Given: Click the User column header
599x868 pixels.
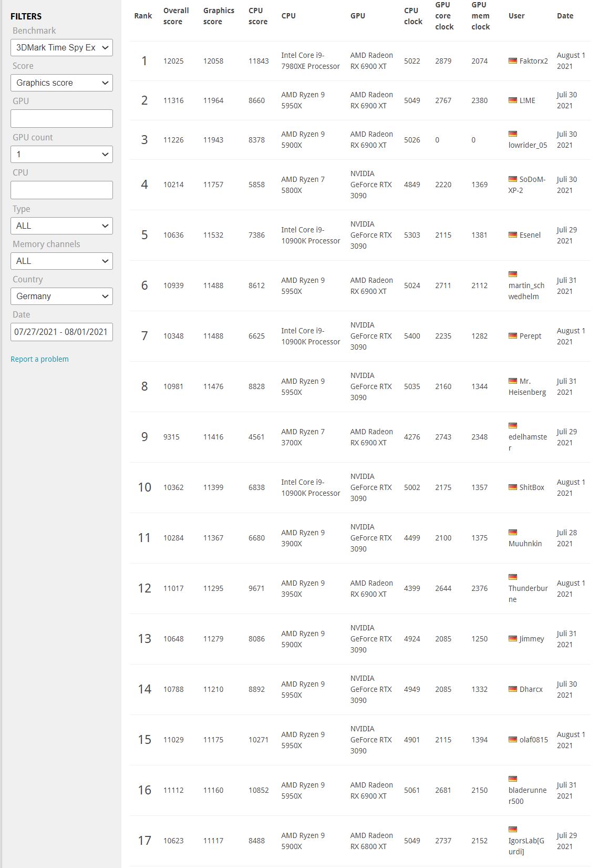Looking at the screenshot, I should coord(517,16).
